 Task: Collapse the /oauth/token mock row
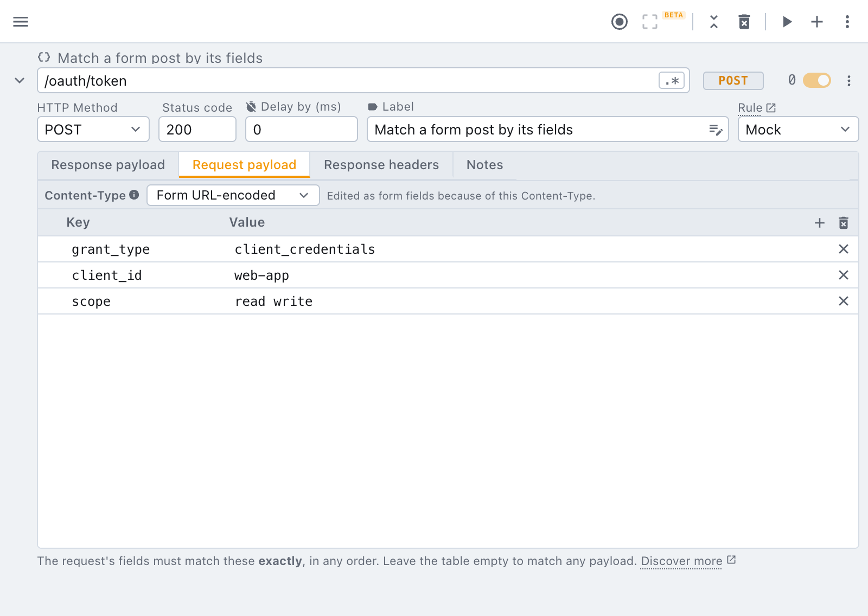20,81
